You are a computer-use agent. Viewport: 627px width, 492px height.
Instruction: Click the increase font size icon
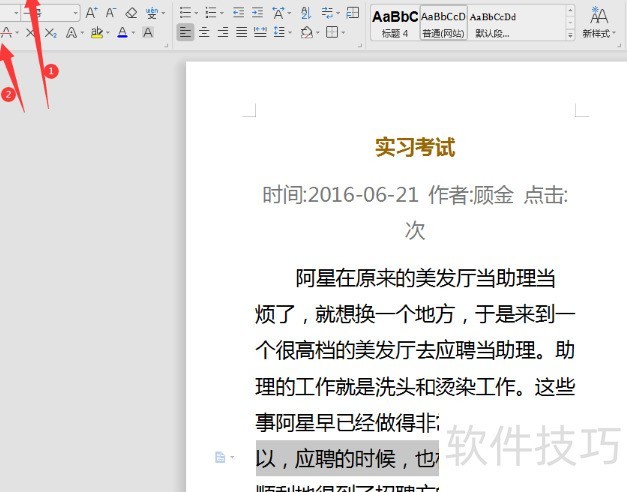click(91, 13)
